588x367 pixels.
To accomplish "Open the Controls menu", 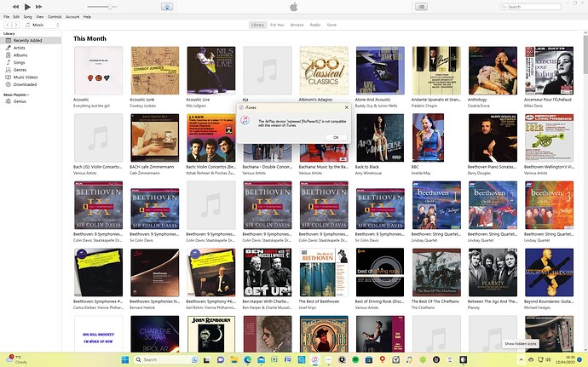I will 55,16.
